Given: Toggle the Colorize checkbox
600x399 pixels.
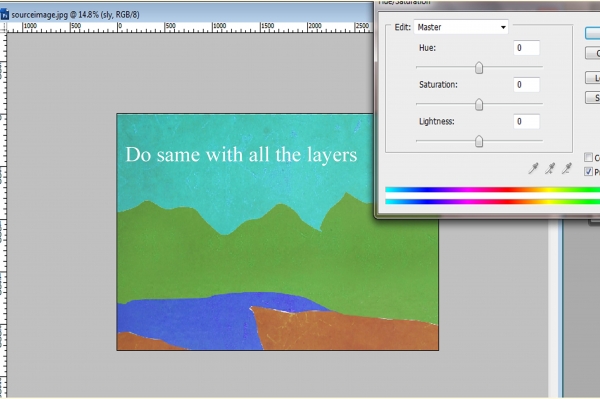Looking at the screenshot, I should pos(589,157).
